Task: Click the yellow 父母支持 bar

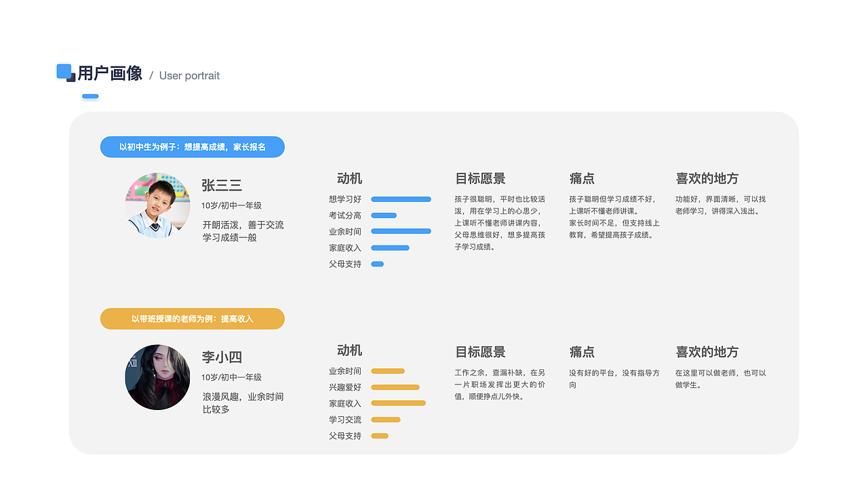Action: click(380, 436)
